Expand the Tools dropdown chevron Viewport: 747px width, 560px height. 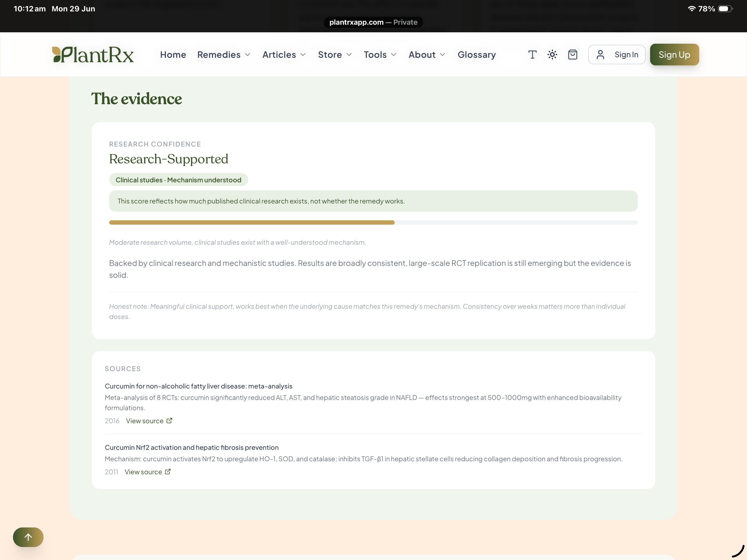393,55
